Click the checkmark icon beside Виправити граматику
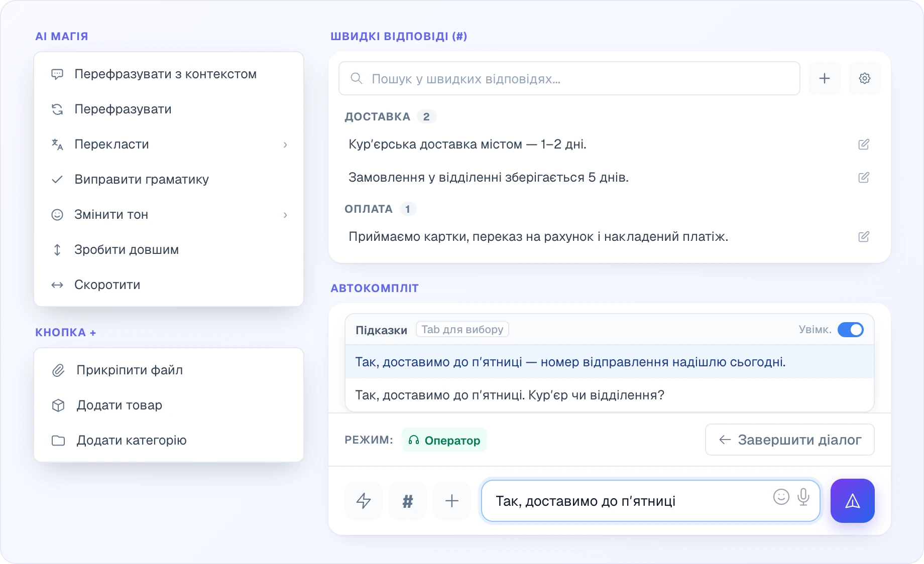Viewport: 924px width, 564px height. coord(57,180)
